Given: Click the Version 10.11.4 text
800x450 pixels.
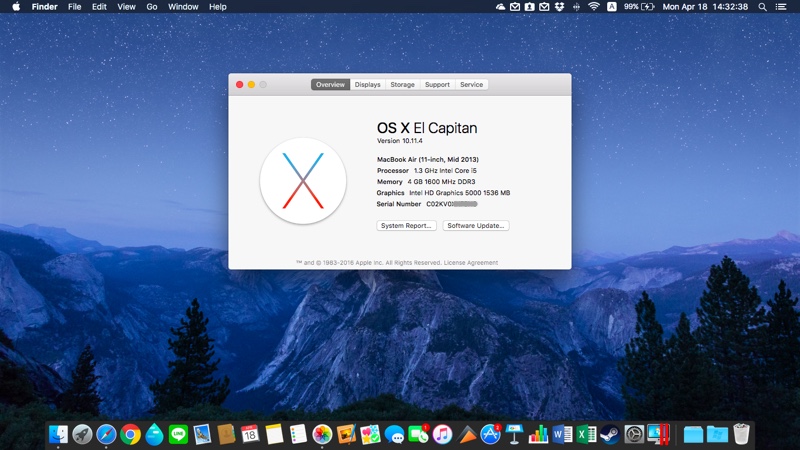Looking at the screenshot, I should point(399,141).
